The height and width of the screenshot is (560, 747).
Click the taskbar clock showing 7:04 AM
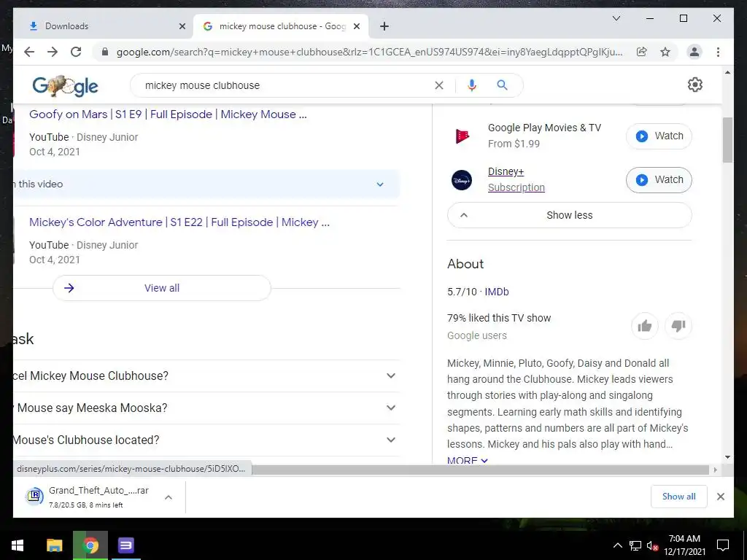[x=684, y=545]
